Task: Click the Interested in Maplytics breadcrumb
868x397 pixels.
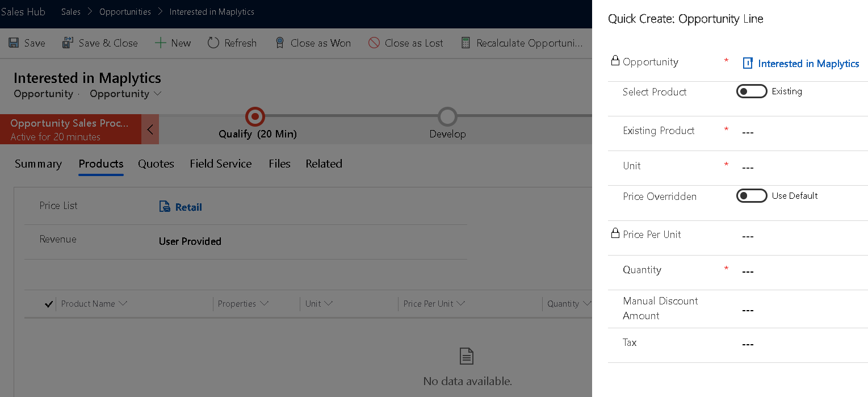Action: tap(212, 12)
